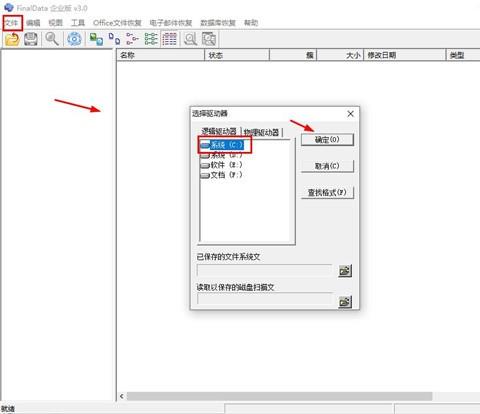The height and width of the screenshot is (414, 480).
Task: Click the two small documents toolbar icon
Action: pos(114,39)
